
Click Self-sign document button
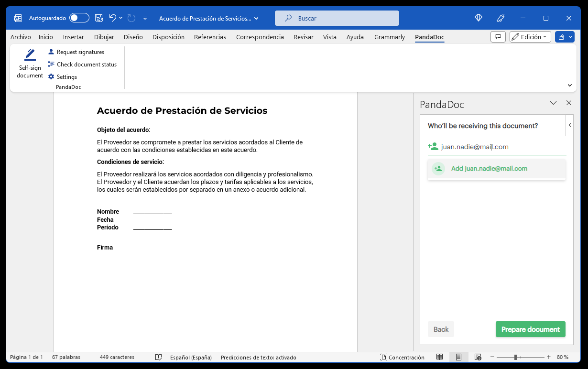tap(30, 64)
